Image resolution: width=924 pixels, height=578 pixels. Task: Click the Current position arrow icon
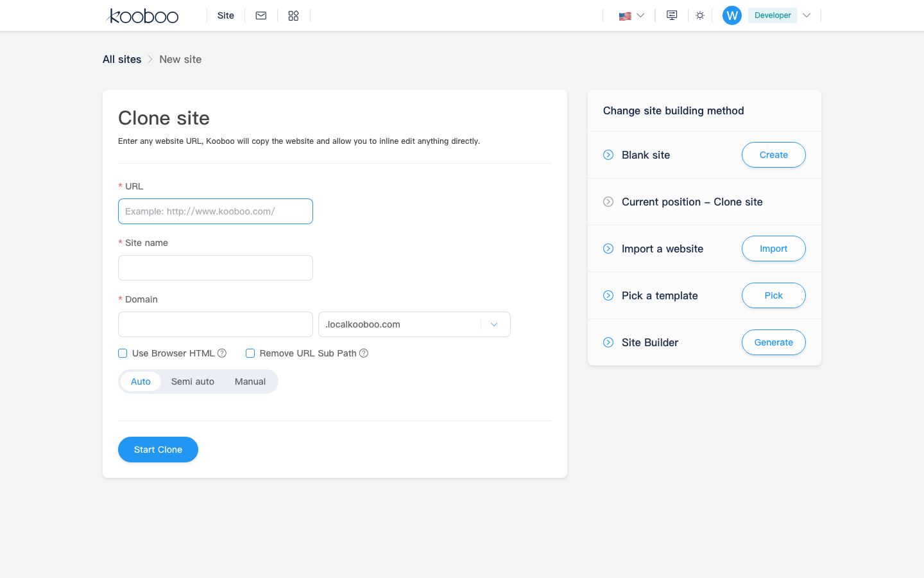tap(608, 202)
